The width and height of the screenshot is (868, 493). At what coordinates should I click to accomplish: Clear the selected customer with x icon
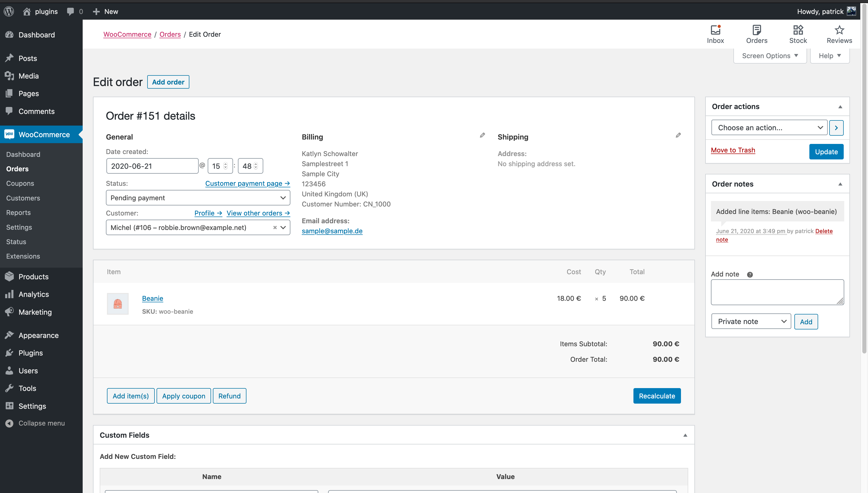click(x=275, y=228)
